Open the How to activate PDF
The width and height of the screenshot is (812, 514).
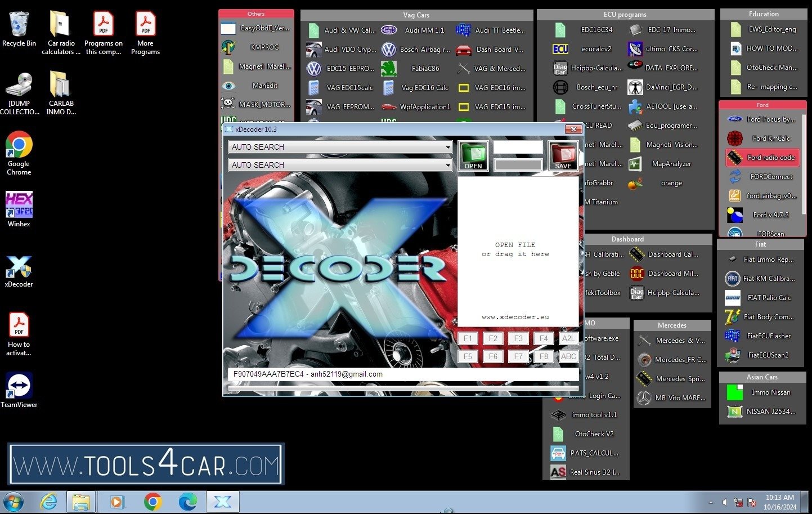click(x=19, y=334)
